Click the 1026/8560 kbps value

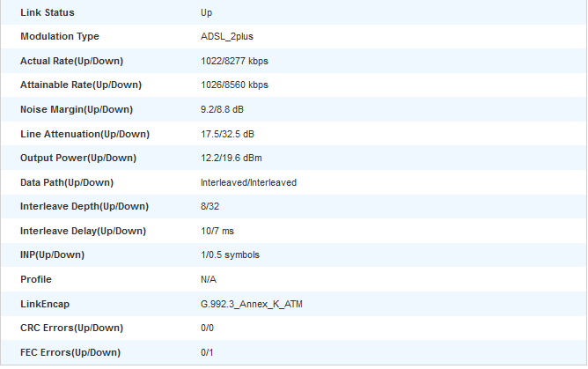(234, 85)
